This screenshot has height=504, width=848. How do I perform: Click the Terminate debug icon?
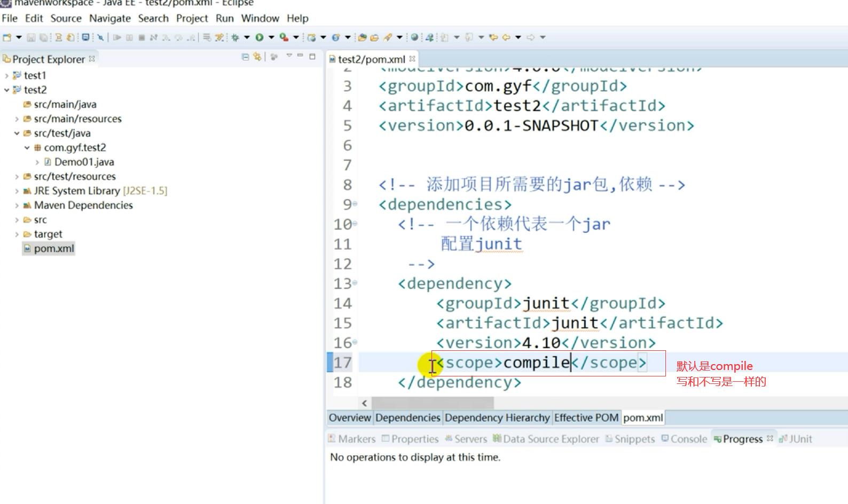coord(142,37)
